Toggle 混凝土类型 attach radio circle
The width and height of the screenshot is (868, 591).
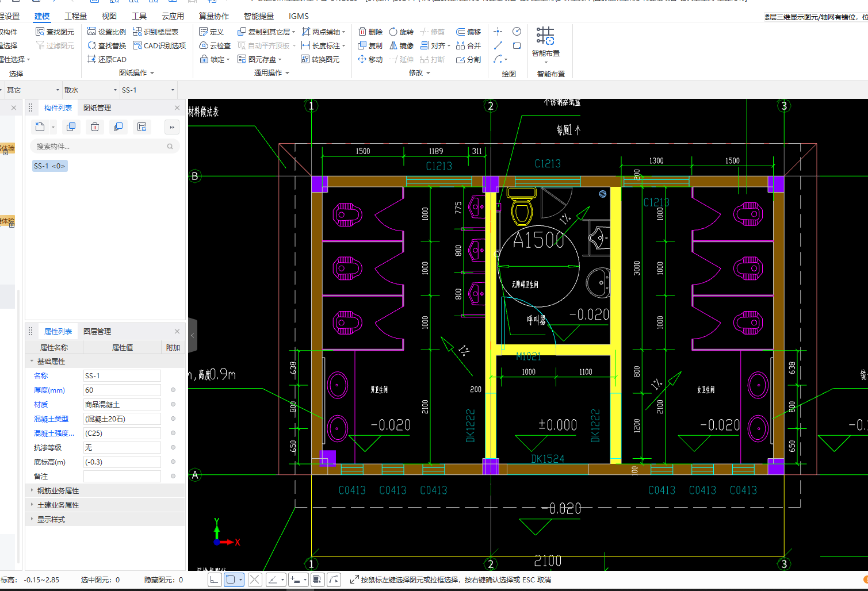(x=173, y=419)
